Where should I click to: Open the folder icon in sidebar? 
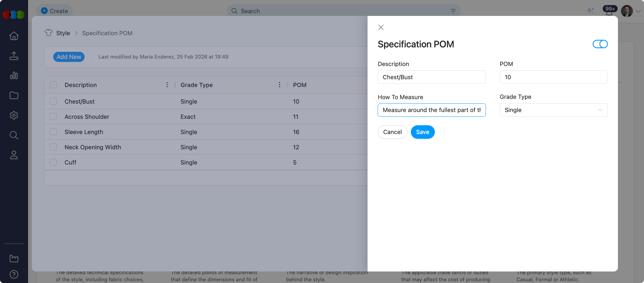[14, 95]
